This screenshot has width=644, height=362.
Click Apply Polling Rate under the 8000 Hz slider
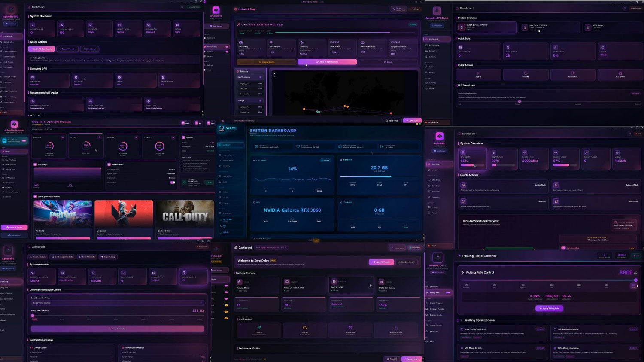[549, 308]
